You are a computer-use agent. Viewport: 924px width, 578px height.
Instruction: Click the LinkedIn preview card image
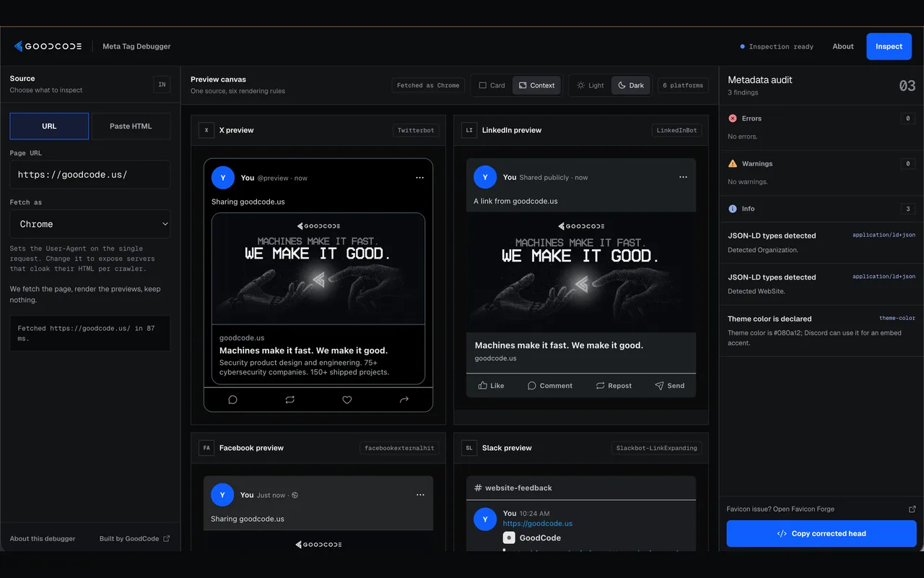(581, 272)
